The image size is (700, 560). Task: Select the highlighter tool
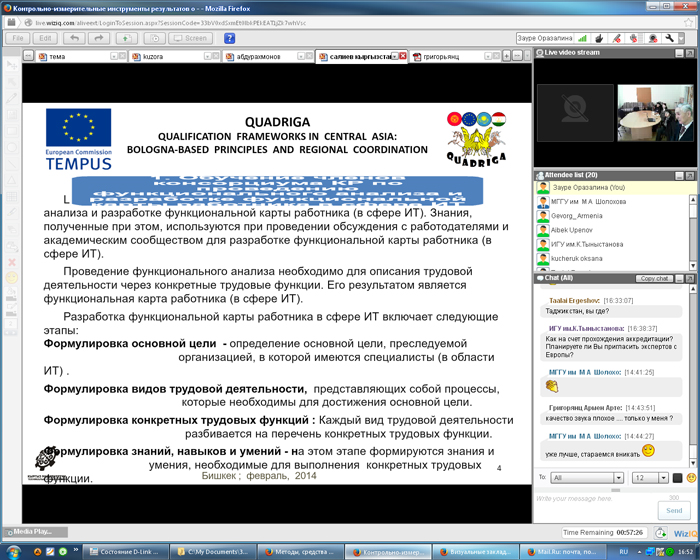pos(12,213)
